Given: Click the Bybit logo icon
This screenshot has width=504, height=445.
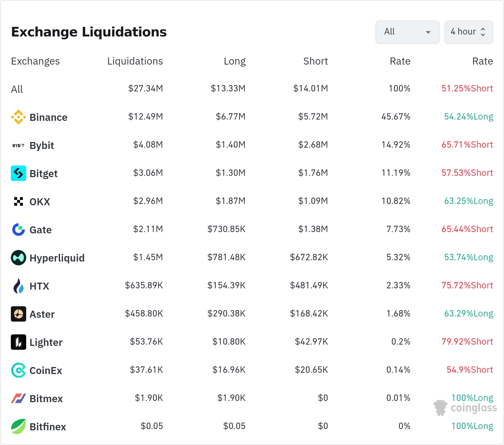Looking at the screenshot, I should tap(19, 145).
